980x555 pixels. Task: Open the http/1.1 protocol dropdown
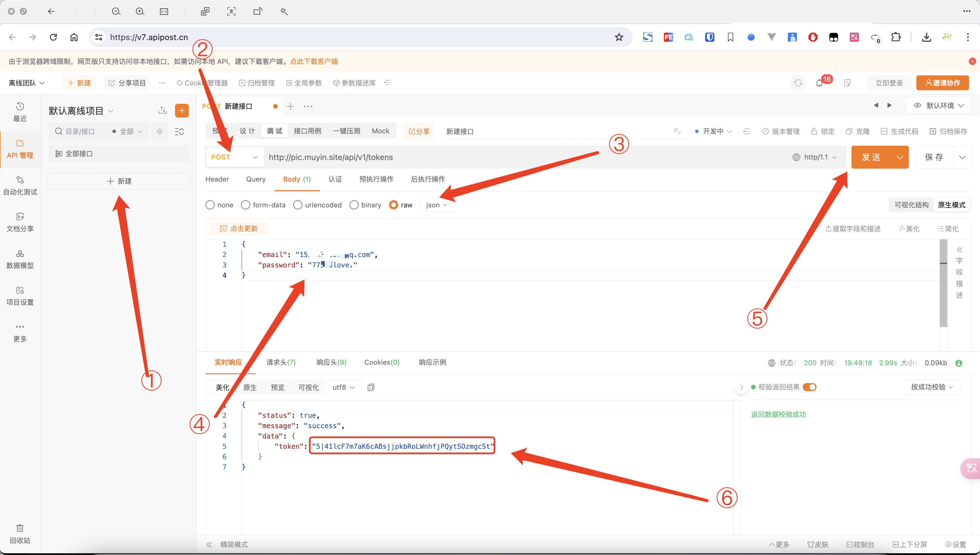[815, 157]
